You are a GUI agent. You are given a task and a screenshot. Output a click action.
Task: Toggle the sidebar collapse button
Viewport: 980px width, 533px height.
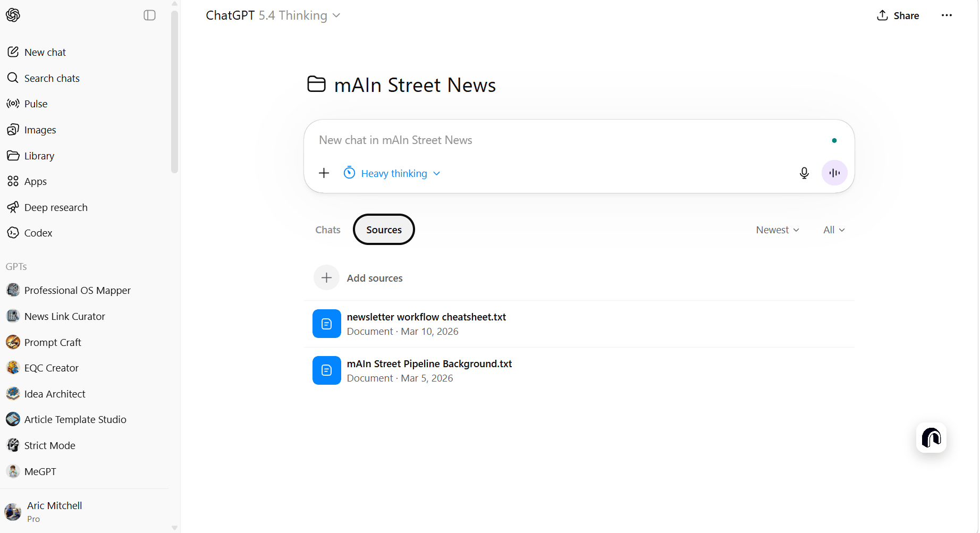[x=150, y=15]
